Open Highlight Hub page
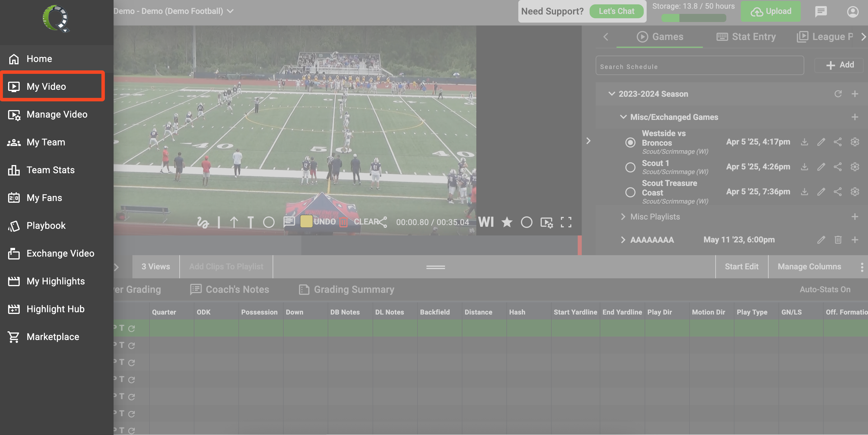 pos(56,309)
